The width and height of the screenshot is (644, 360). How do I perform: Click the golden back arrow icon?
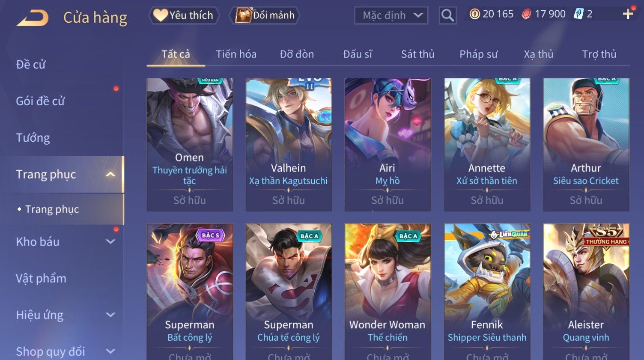coord(33,18)
